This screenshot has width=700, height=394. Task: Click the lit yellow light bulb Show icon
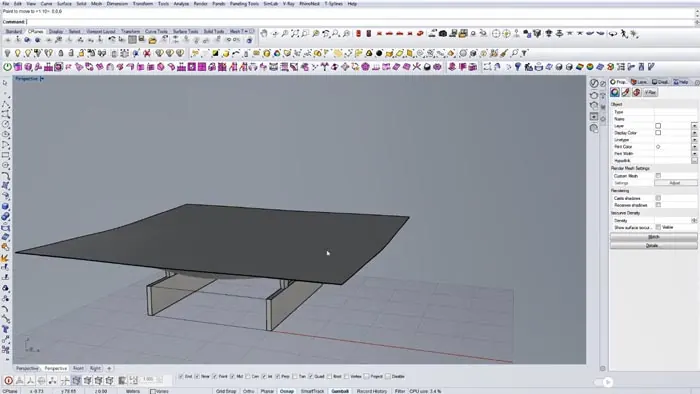coord(17,53)
